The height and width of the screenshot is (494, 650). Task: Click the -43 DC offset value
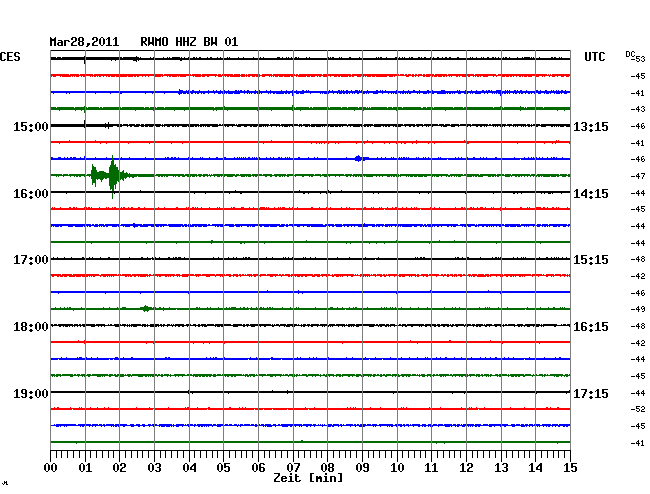click(x=638, y=109)
